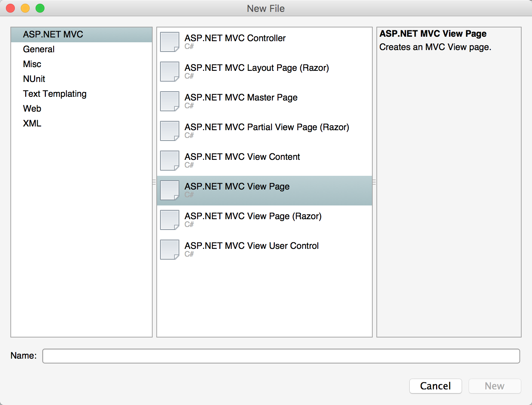Select the ASP.NET MVC category
The height and width of the screenshot is (405, 532).
(82, 34)
